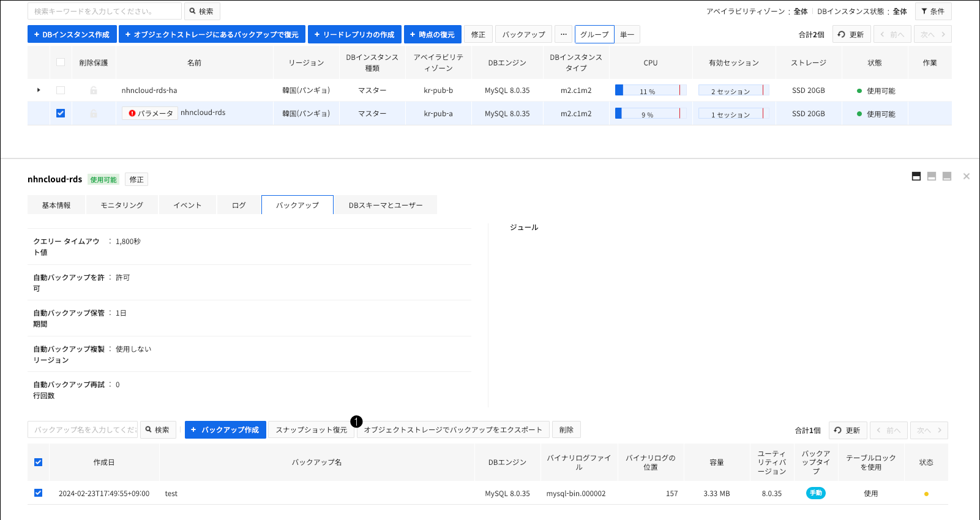Toggle select-all checkbox in backup table header
The image size is (980, 520).
pos(39,462)
